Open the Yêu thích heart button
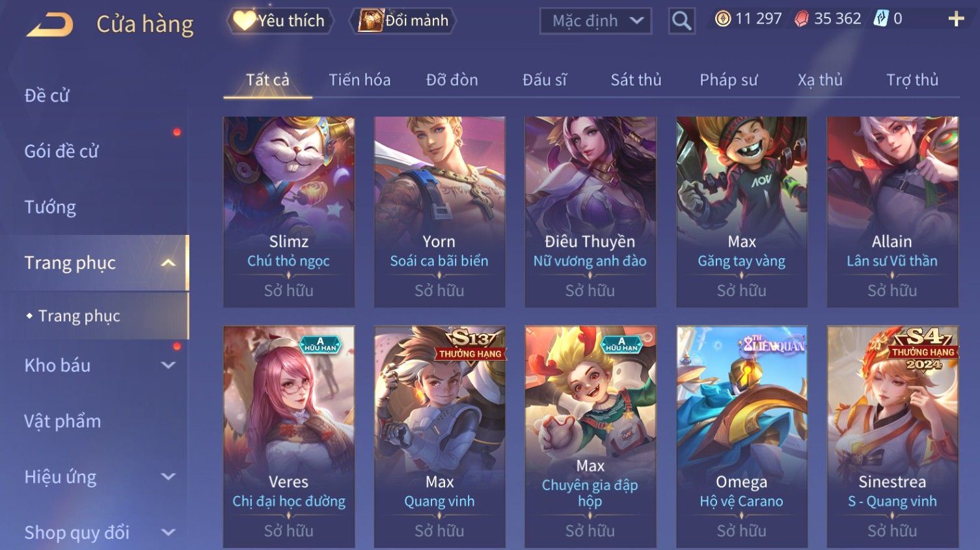This screenshot has width=980, height=550. [x=280, y=21]
